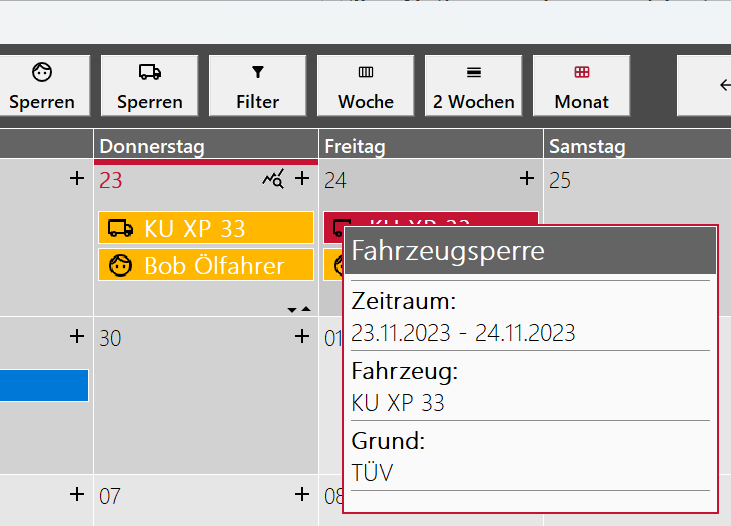Image resolution: width=731 pixels, height=526 pixels.
Task: Select the date number 25
Action: (560, 180)
